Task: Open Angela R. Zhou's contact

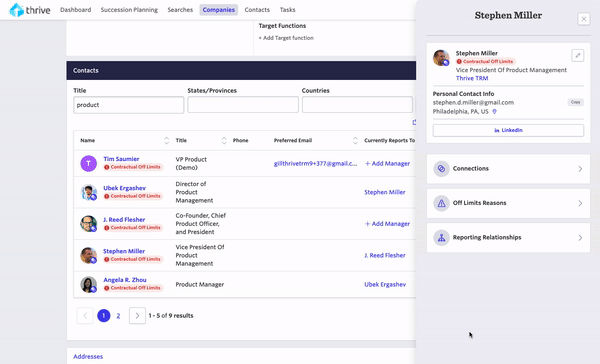Action: point(125,280)
